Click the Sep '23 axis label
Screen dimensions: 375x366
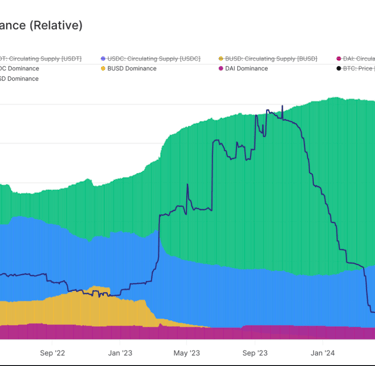(x=255, y=353)
